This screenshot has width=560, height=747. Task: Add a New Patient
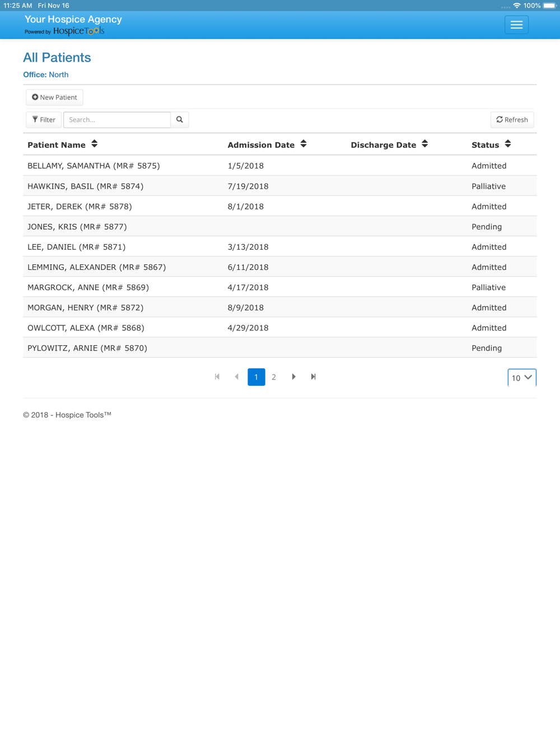(54, 97)
